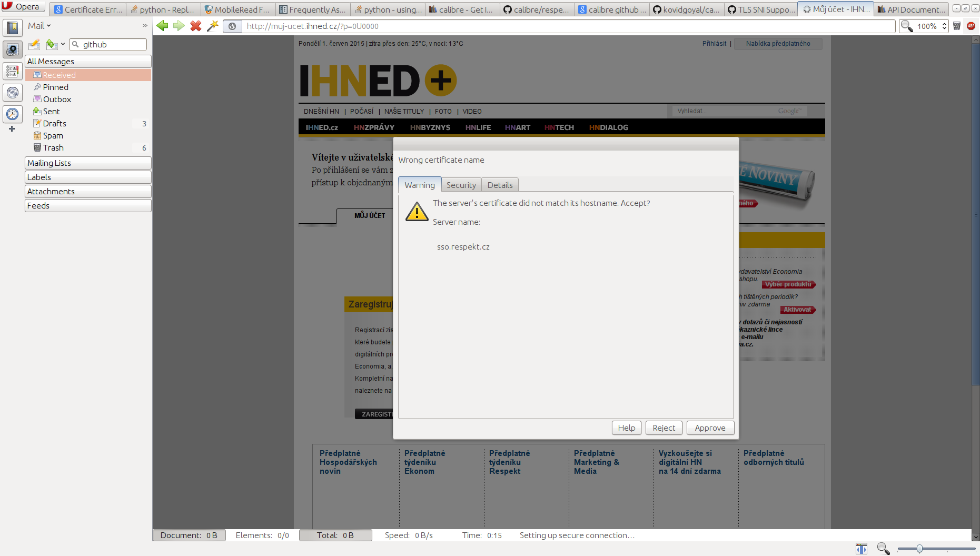This screenshot has height=556, width=980.
Task: Switch to the kovidgoyal/ca... browser tab
Action: click(687, 9)
